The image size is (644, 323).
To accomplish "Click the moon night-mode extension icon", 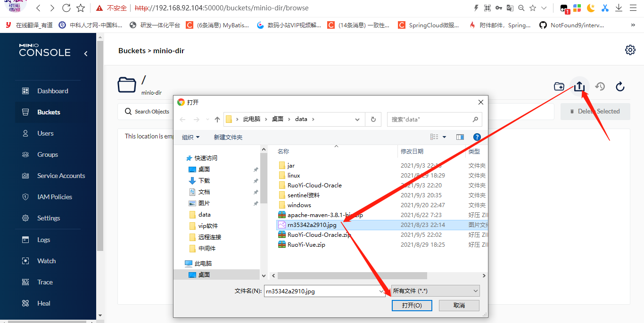I will click(x=591, y=8).
